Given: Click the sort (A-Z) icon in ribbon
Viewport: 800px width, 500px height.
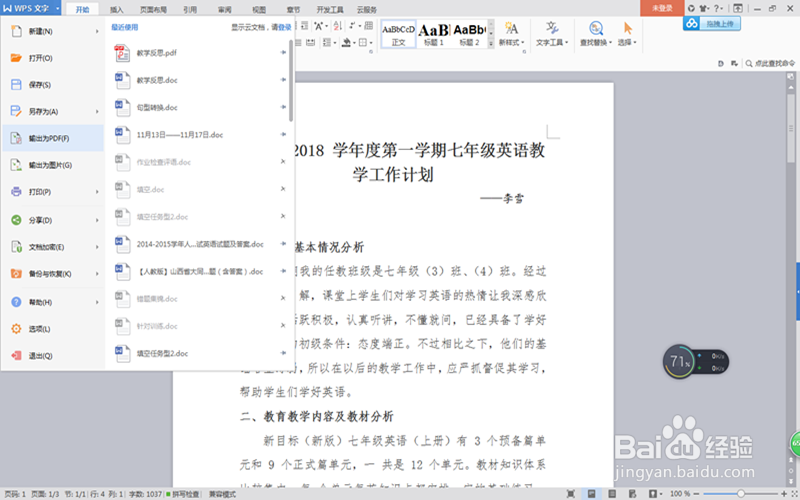Looking at the screenshot, I should point(337,26).
